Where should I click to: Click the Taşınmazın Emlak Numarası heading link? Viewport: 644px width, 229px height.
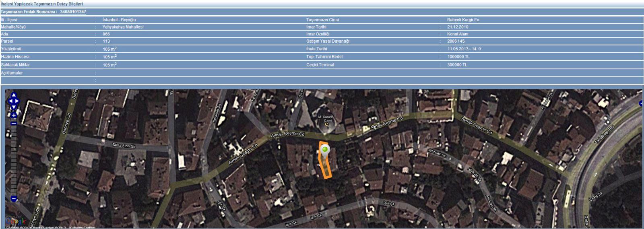(43, 12)
